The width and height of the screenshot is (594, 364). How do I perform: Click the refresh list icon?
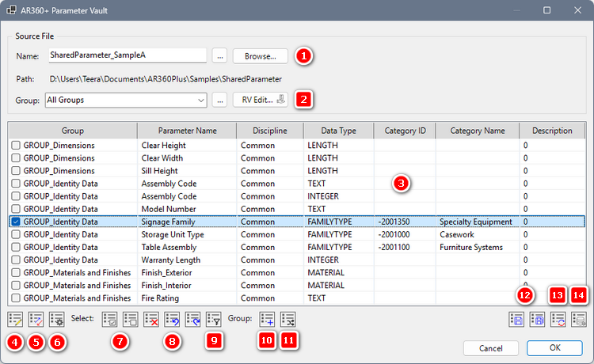click(558, 319)
